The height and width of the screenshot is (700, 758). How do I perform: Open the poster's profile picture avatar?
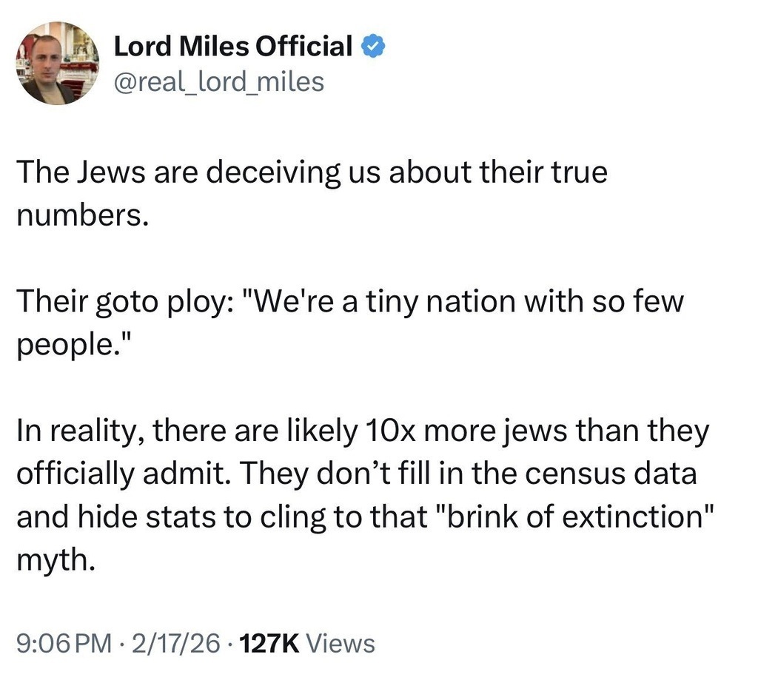(x=58, y=63)
